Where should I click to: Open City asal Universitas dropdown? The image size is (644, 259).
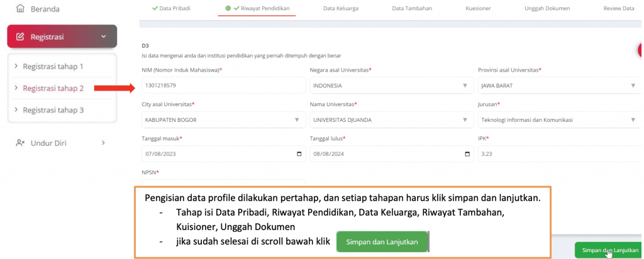pos(297,119)
